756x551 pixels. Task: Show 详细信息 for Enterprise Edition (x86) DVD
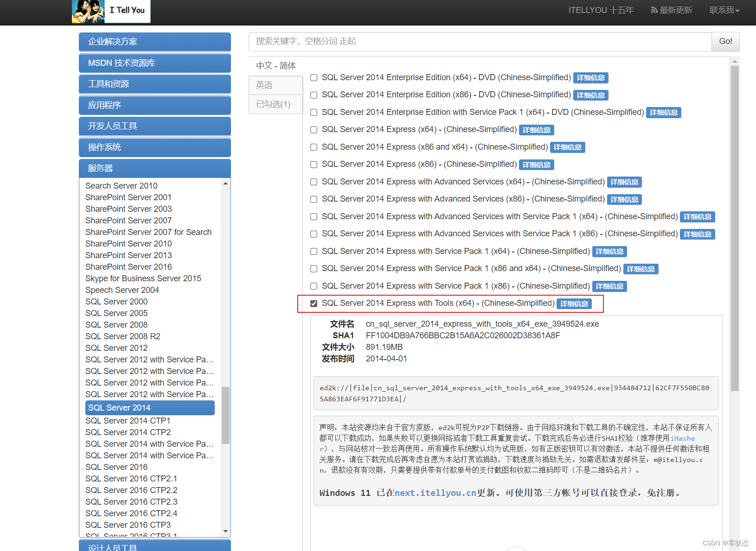[591, 95]
